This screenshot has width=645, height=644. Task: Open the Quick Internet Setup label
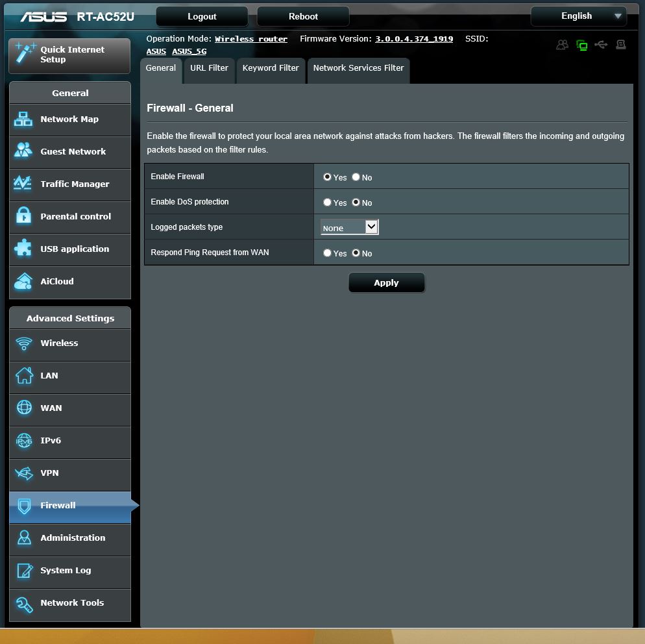click(x=73, y=55)
